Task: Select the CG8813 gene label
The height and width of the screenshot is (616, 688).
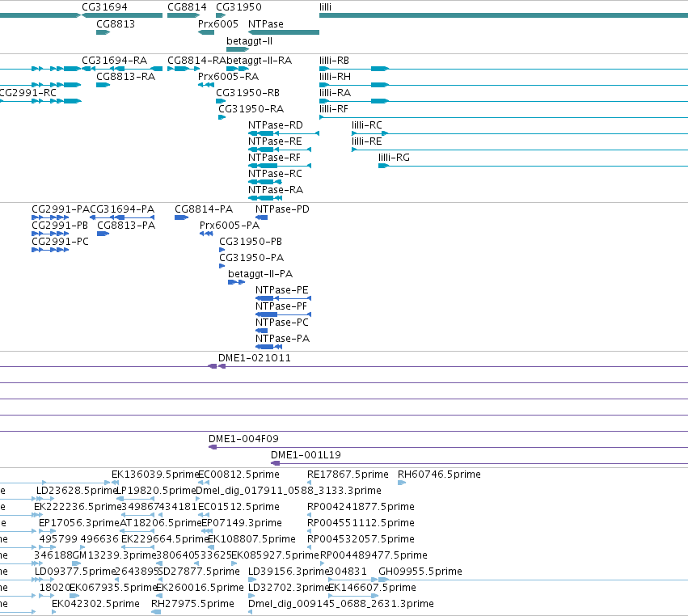Action: (116, 24)
